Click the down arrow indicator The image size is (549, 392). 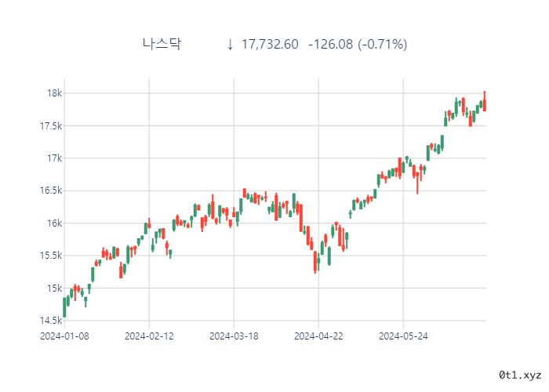click(230, 45)
